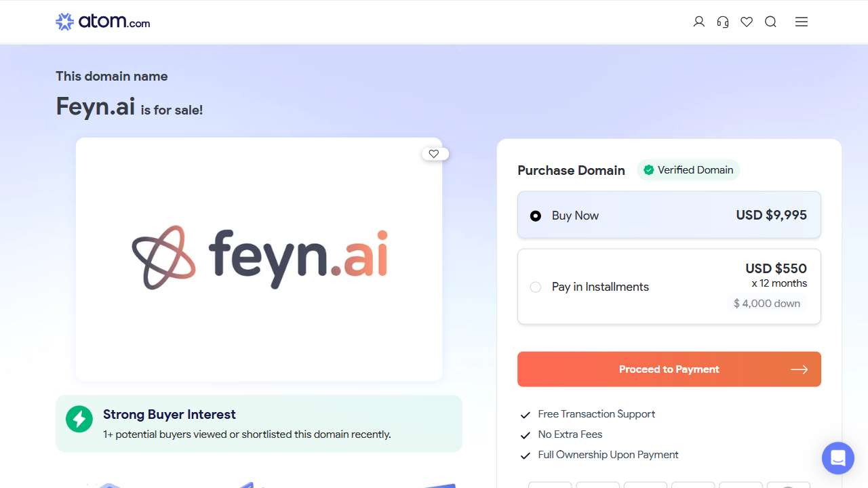Image resolution: width=868 pixels, height=488 pixels.
Task: Click the feyn.ai logo image
Action: pos(259,258)
